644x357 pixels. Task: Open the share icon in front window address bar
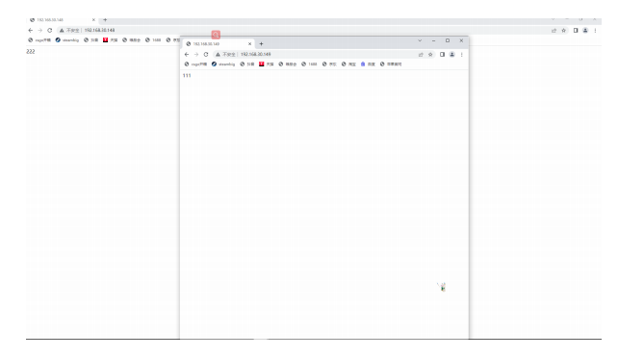coord(421,54)
